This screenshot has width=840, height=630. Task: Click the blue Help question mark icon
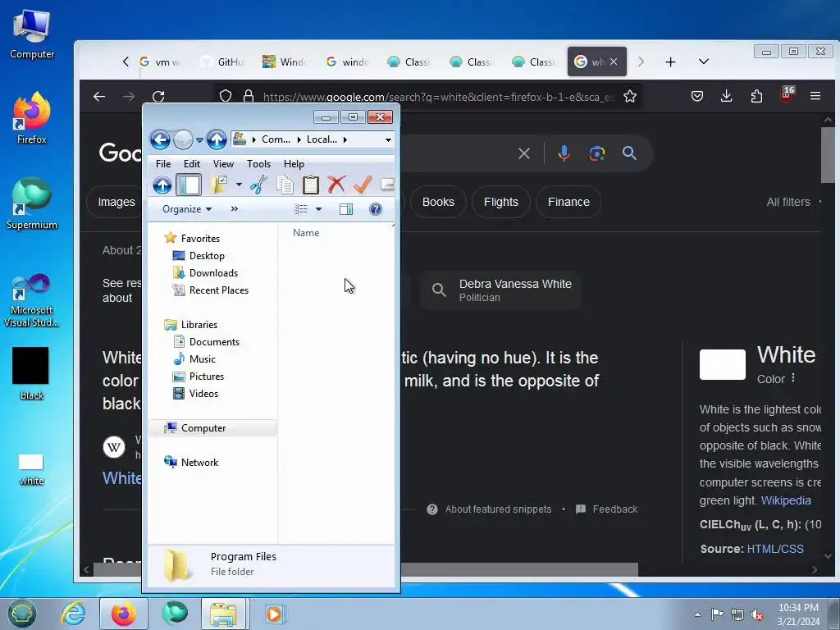(376, 209)
